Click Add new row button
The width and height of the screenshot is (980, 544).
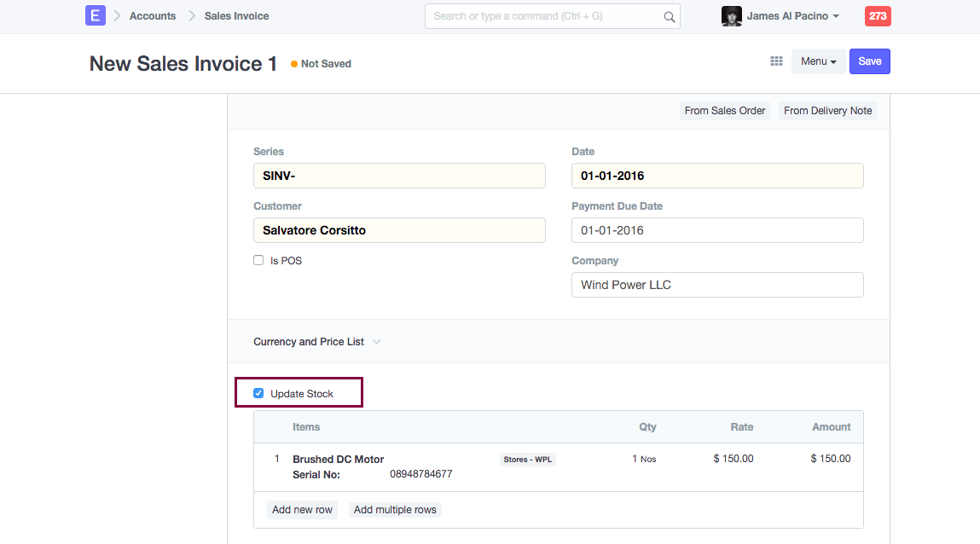point(302,510)
